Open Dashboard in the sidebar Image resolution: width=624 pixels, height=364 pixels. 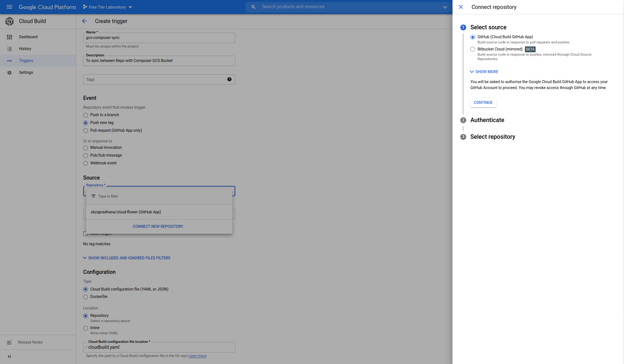click(38, 37)
